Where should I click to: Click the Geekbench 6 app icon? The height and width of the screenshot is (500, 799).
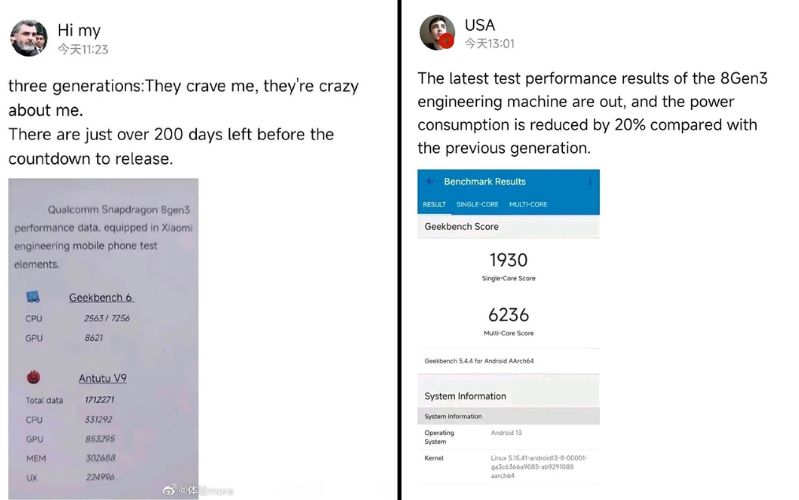point(33,298)
